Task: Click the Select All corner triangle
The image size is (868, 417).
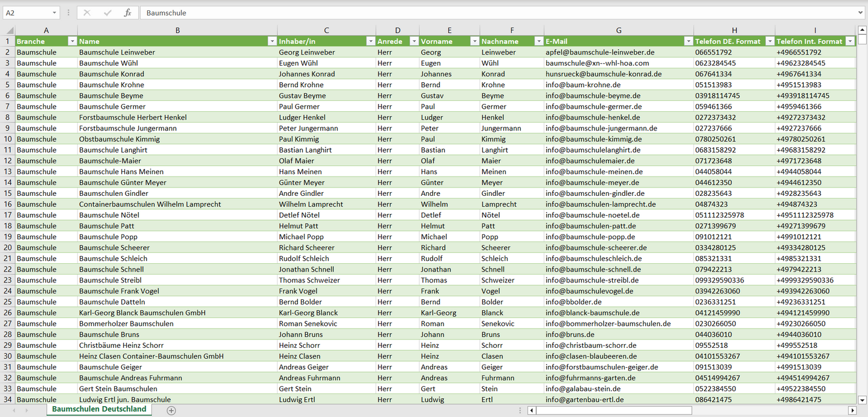Action: [9, 30]
